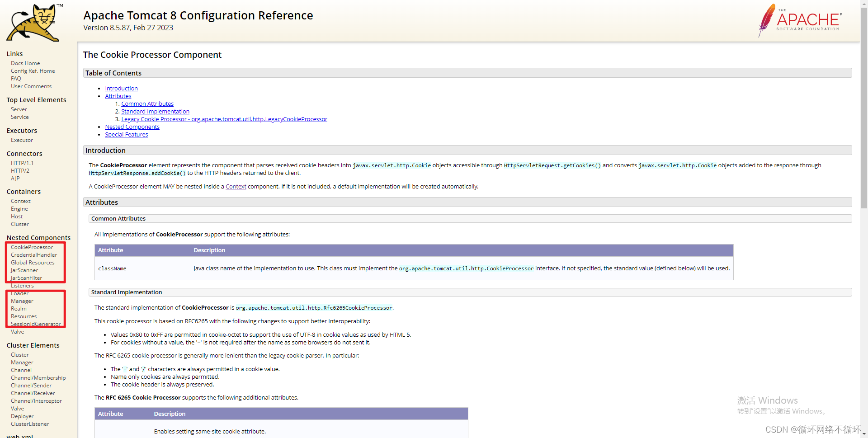Open Valve under Cluster Elements
The height and width of the screenshot is (438, 868).
[18, 409]
